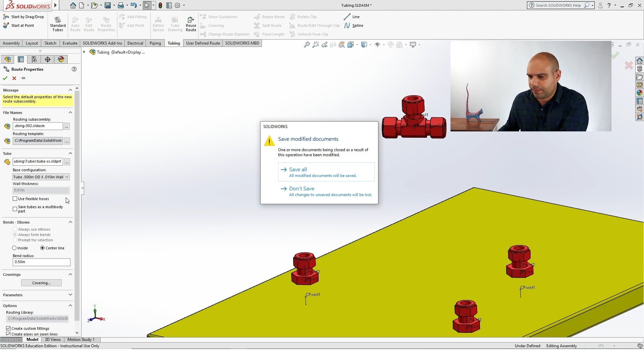This screenshot has height=362, width=644.
Task: Collapse the Bends - Elbows section
Action: [70, 222]
